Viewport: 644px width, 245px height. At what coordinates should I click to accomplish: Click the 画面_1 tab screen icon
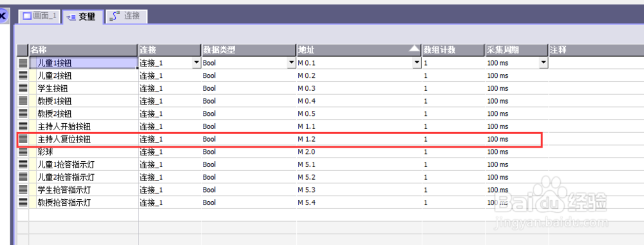27,17
